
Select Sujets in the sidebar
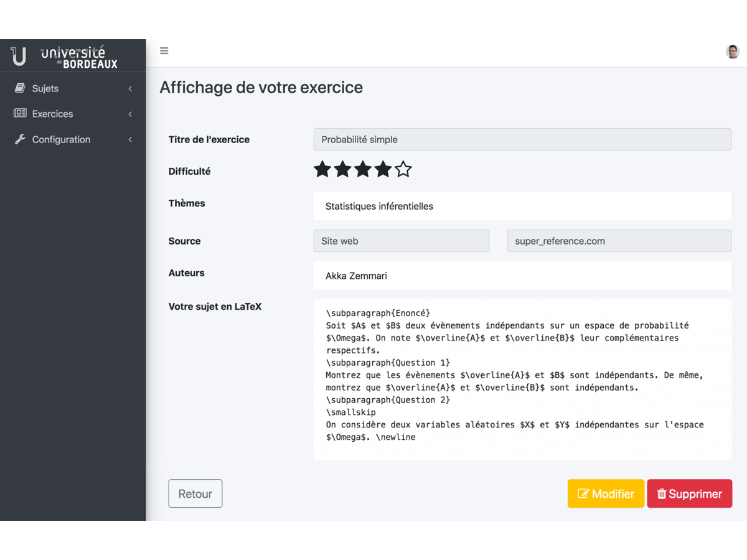pos(45,88)
